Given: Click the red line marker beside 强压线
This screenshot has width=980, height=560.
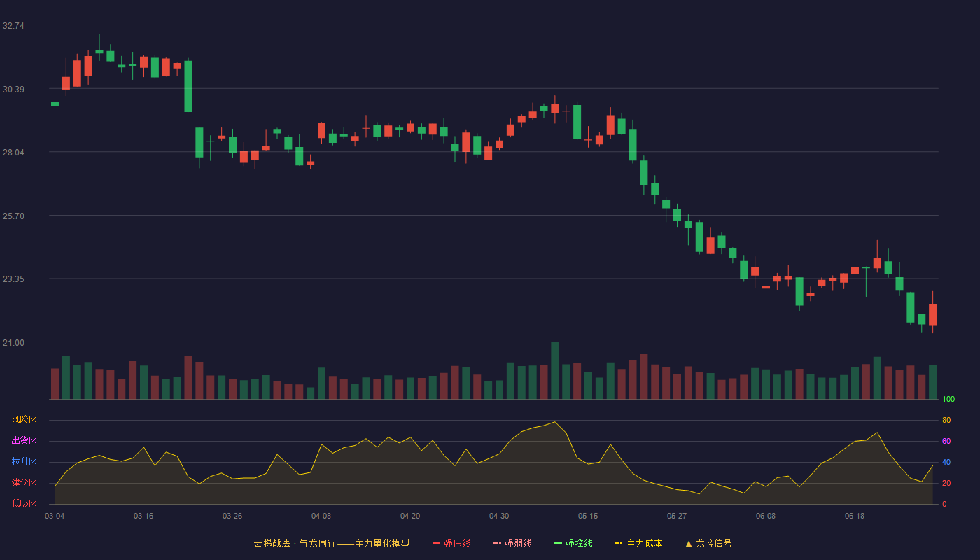Looking at the screenshot, I should click(436, 543).
